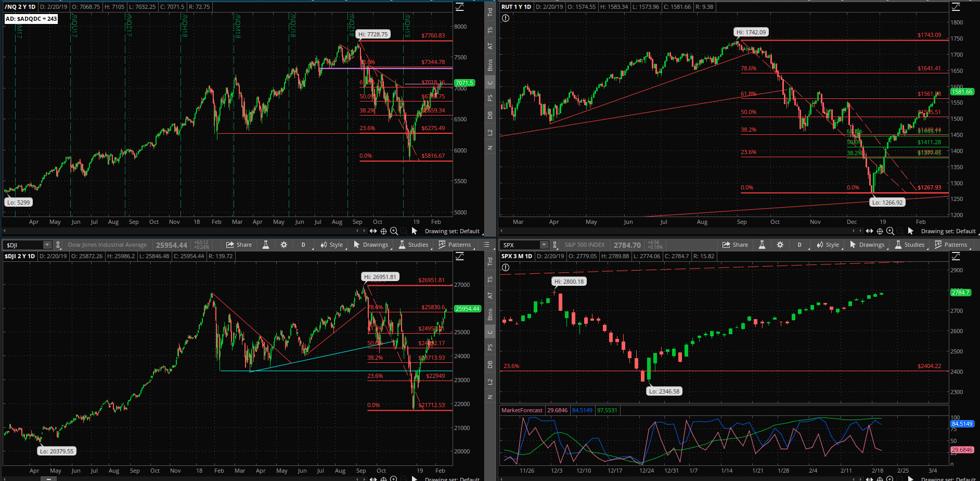Open chart settings gear in the $DJI toolbar
The image size is (980, 481).
tap(283, 245)
